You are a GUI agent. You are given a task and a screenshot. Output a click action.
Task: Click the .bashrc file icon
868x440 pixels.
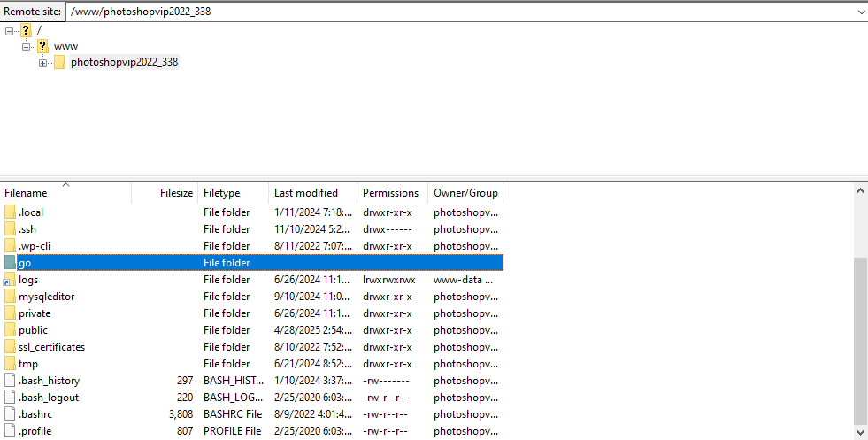(10, 414)
